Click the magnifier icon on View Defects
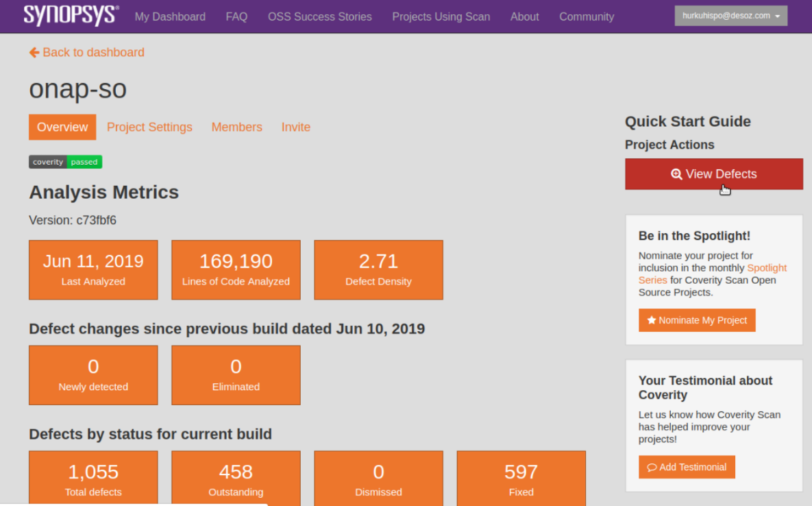Screen dimensions: 812x506 676,174
